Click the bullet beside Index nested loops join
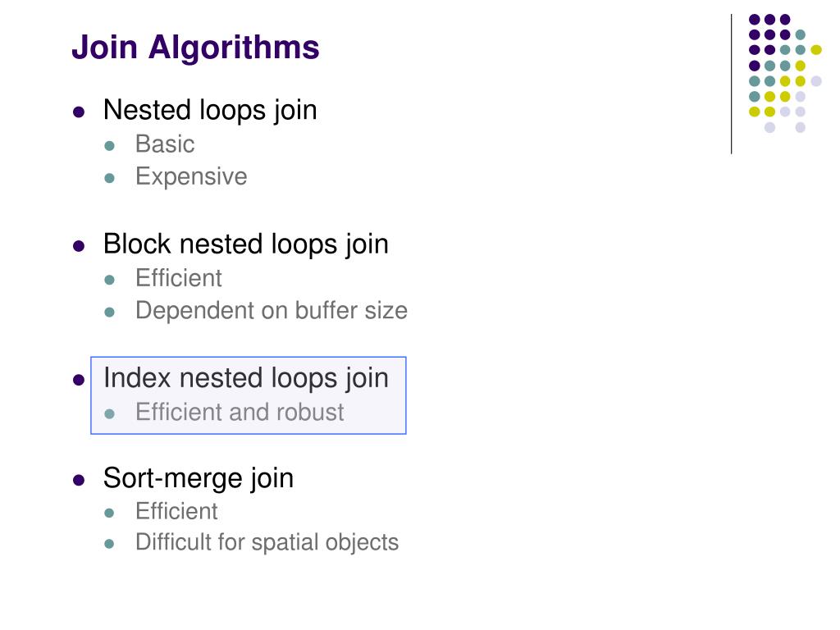The image size is (840, 630). click(79, 380)
